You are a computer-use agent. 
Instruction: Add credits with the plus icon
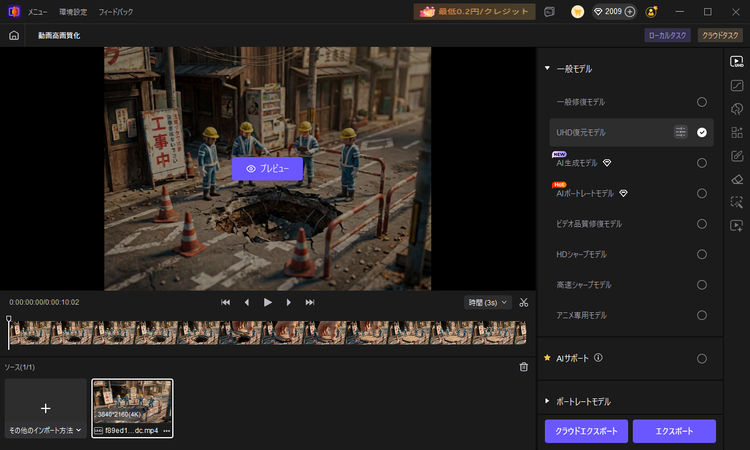(x=630, y=11)
